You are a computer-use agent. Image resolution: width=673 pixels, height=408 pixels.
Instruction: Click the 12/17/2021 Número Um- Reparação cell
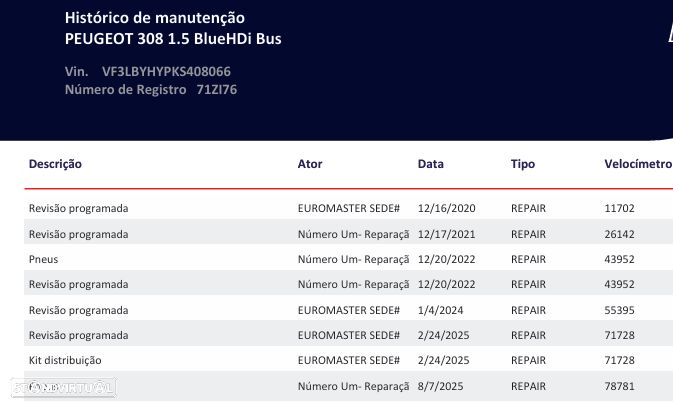click(x=353, y=233)
